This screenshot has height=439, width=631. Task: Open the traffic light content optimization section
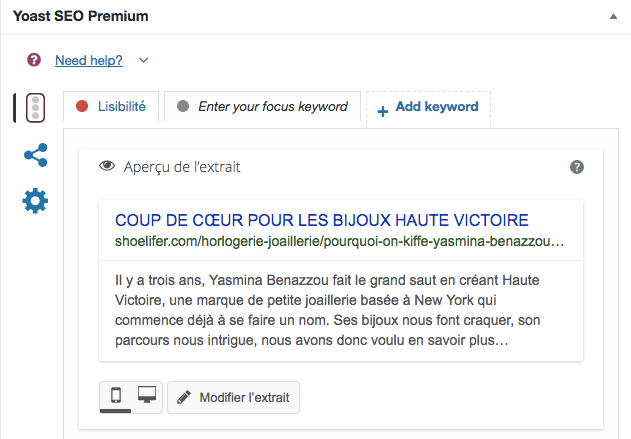tap(35, 108)
